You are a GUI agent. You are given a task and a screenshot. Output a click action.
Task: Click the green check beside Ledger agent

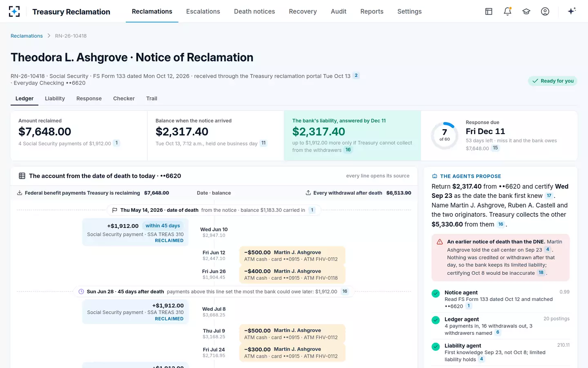[436, 320]
